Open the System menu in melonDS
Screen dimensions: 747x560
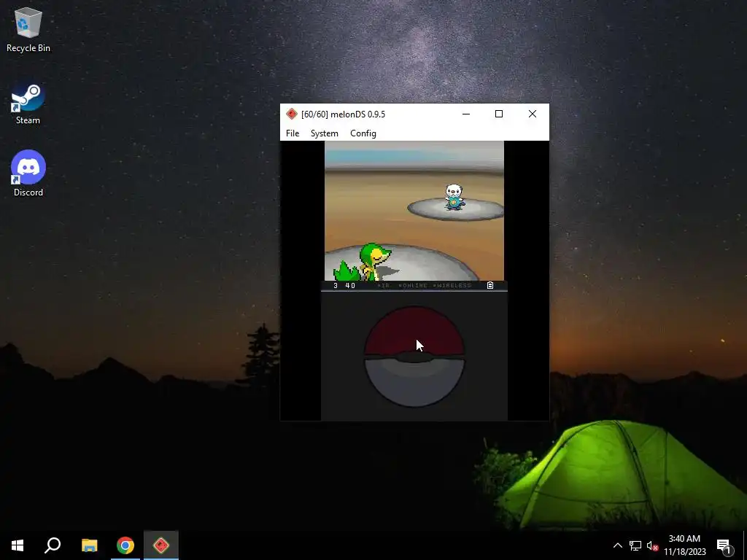pos(324,133)
